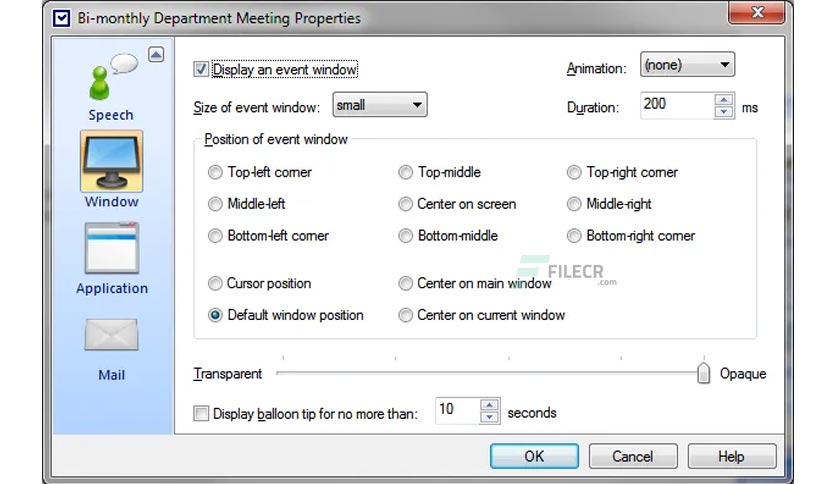Click the Transparent-Opaque slider handle
The height and width of the screenshot is (484, 836).
(x=703, y=373)
